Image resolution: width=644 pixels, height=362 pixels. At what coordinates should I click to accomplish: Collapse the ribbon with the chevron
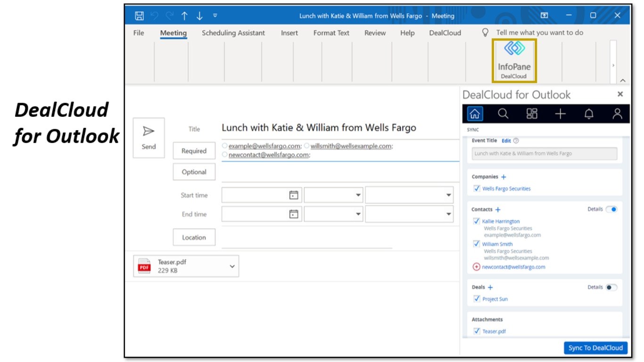(623, 80)
